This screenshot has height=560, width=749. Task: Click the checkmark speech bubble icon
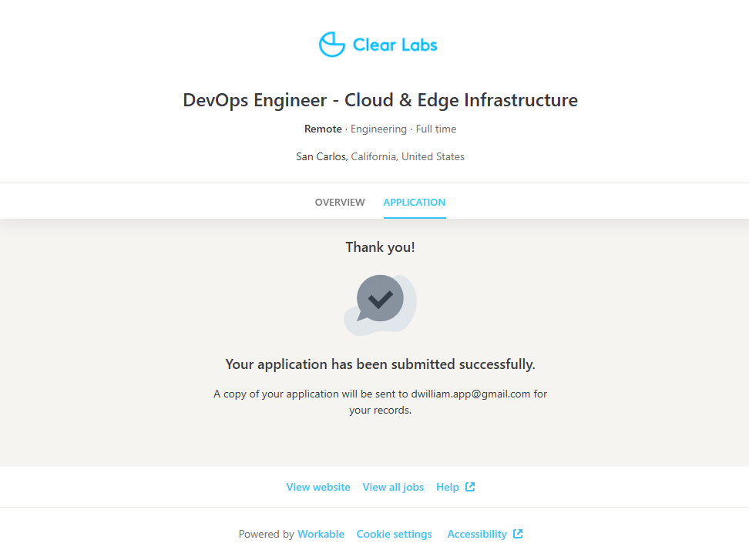(380, 303)
